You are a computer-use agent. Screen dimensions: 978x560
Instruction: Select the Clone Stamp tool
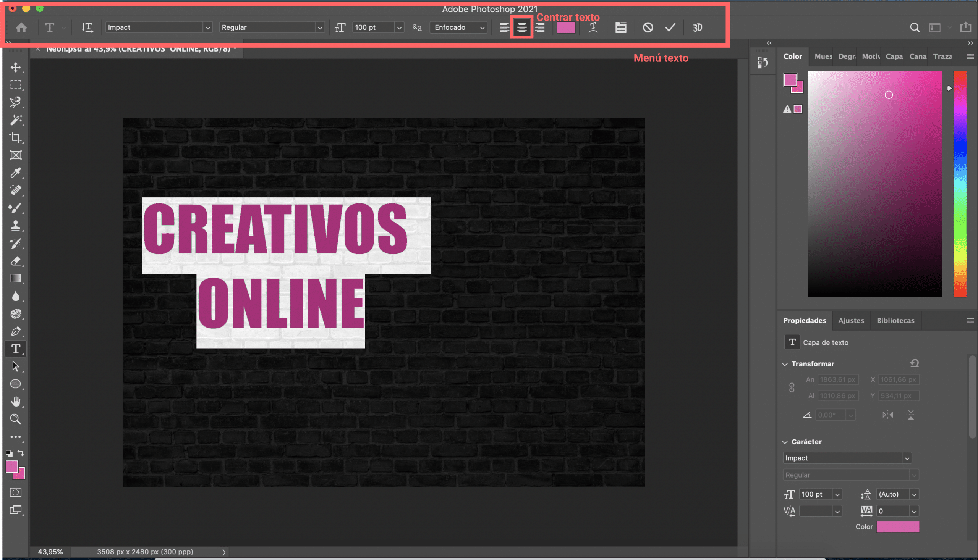tap(16, 225)
